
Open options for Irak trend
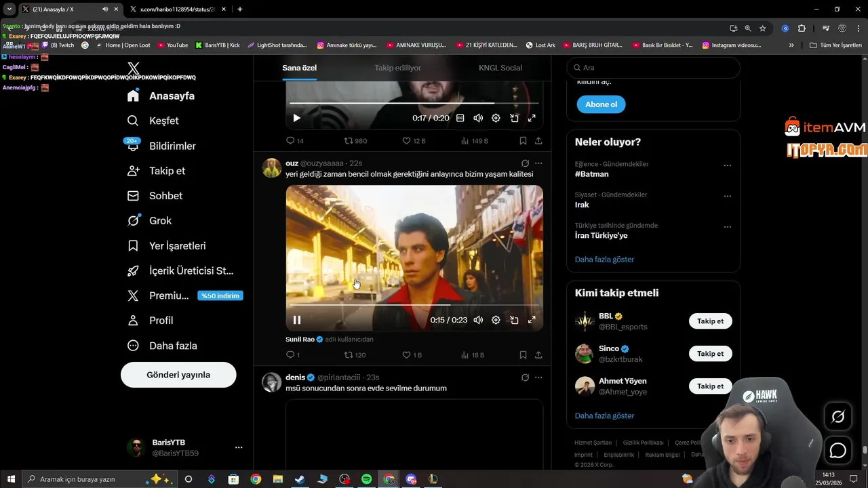727,197
